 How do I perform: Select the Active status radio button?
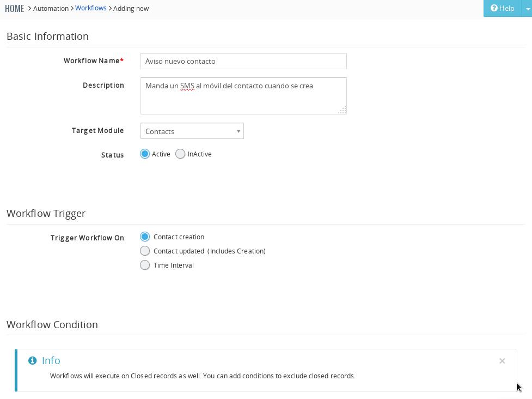145,154
